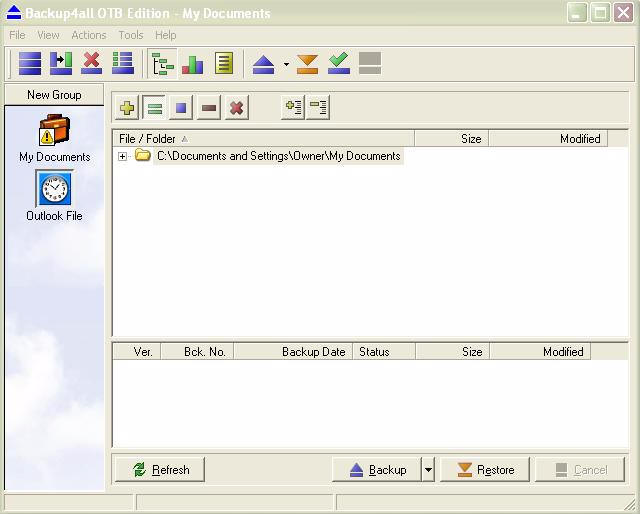
Task: Click the green checkmark Test toolbar icon
Action: coord(339,63)
